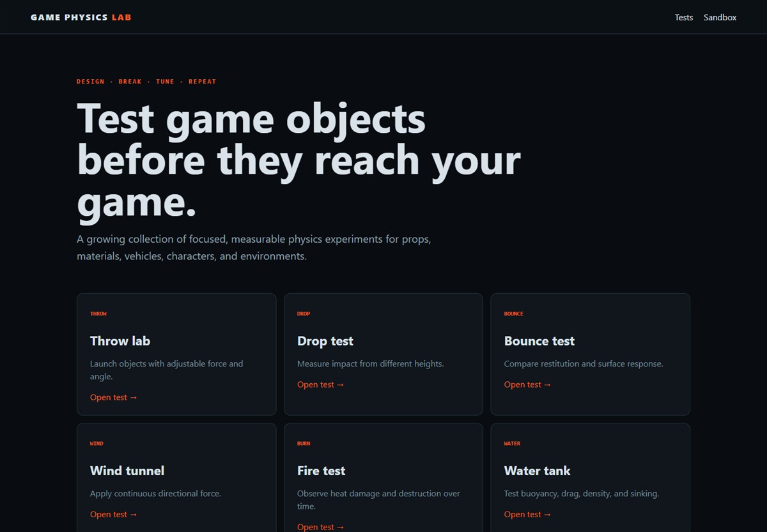This screenshot has width=767, height=532.
Task: Open test link for Drop test
Action: (321, 384)
